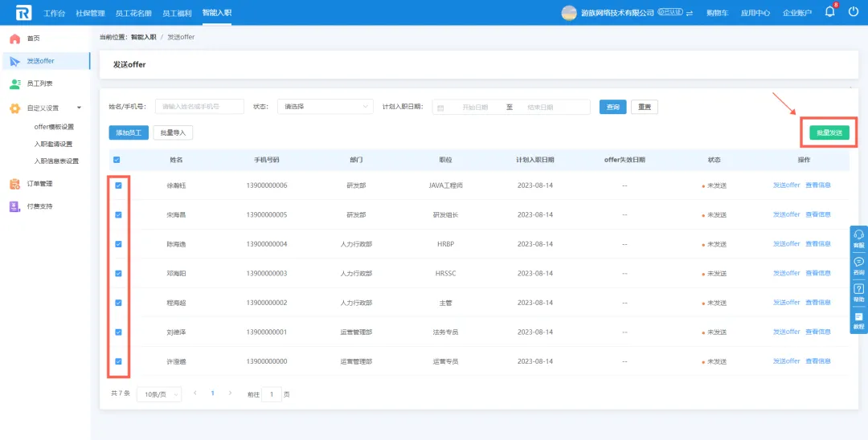Click 查看信息 link for 刘德泽
The height and width of the screenshot is (440, 868).
pyautogui.click(x=818, y=332)
